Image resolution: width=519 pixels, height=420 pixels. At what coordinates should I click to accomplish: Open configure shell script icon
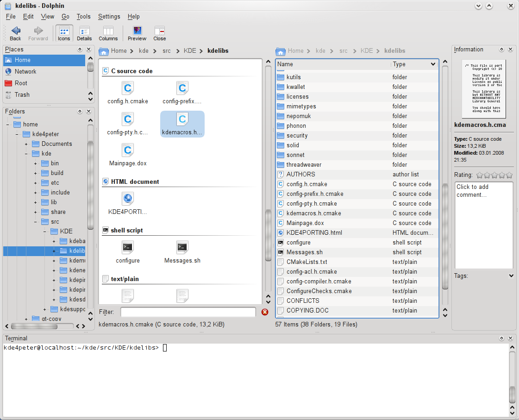point(128,252)
